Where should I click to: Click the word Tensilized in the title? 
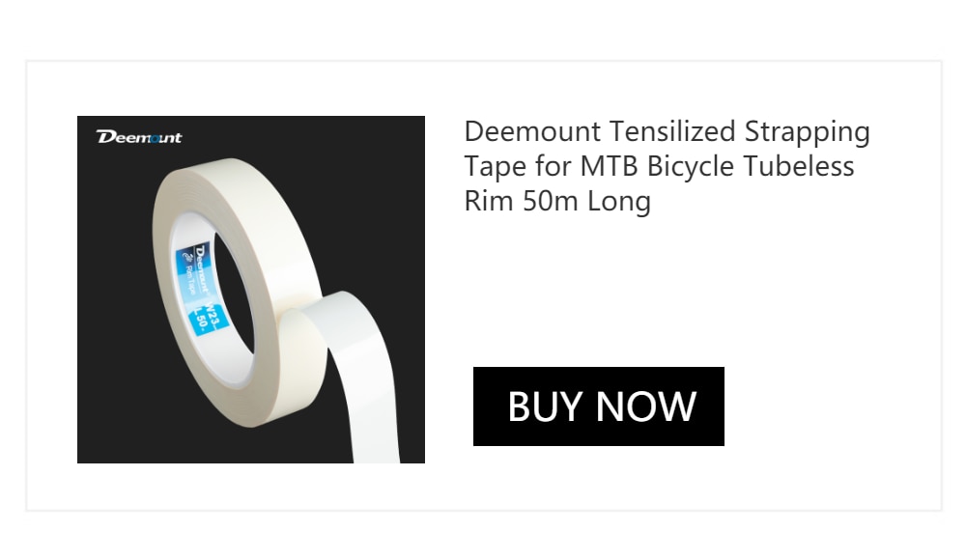click(x=672, y=132)
